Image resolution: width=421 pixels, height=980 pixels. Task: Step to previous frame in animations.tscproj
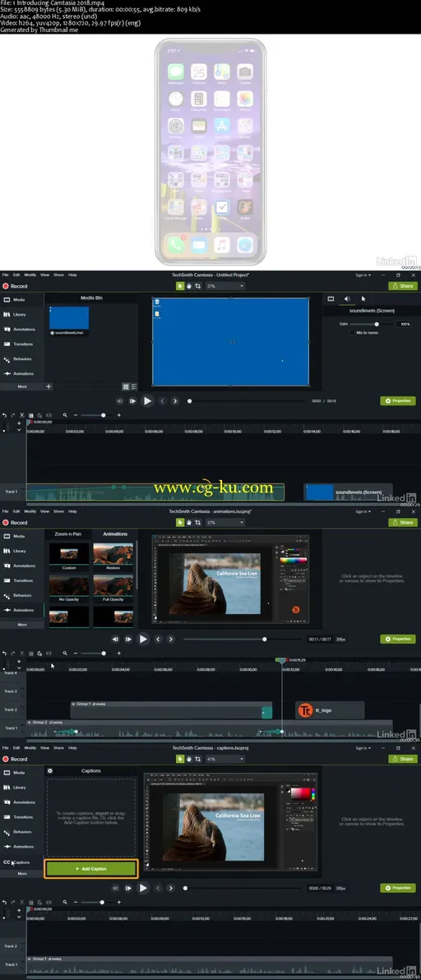[115, 640]
